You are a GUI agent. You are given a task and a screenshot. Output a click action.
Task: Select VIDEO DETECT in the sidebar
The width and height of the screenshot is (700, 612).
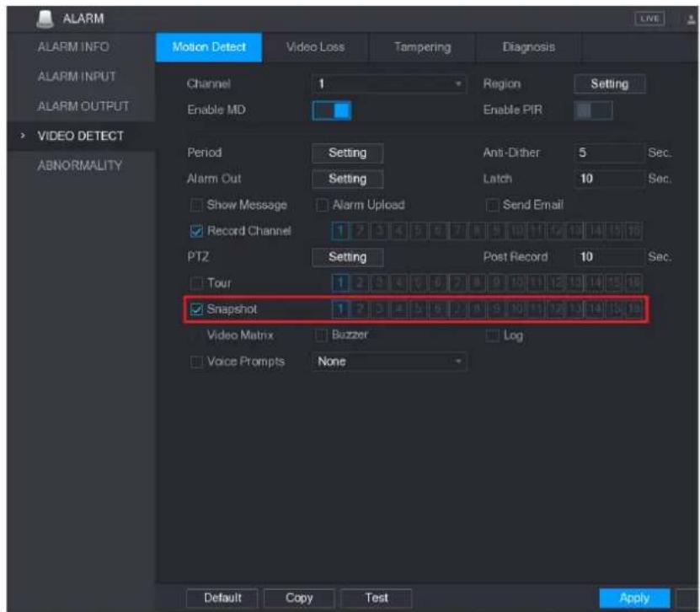80,136
